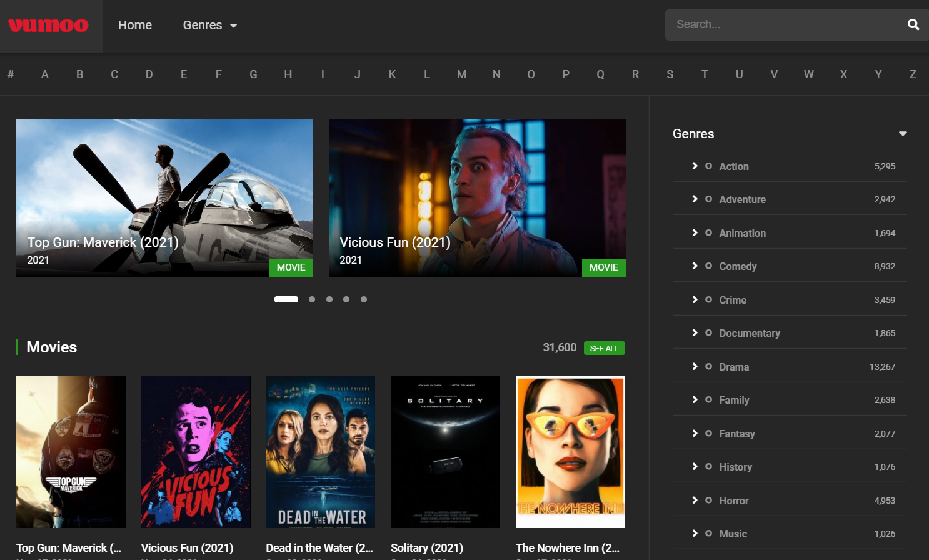Click the SEE ALL movies button
Image resolution: width=929 pixels, height=560 pixels.
click(x=604, y=348)
